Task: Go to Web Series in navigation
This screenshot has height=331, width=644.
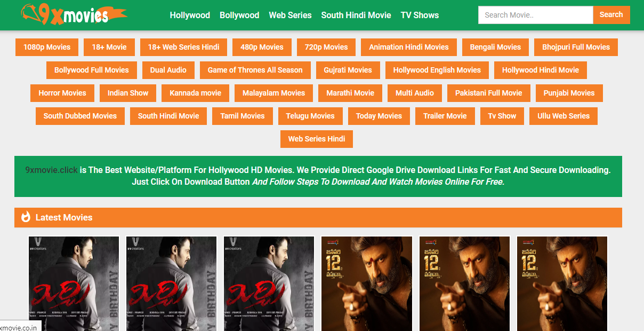Action: click(290, 15)
